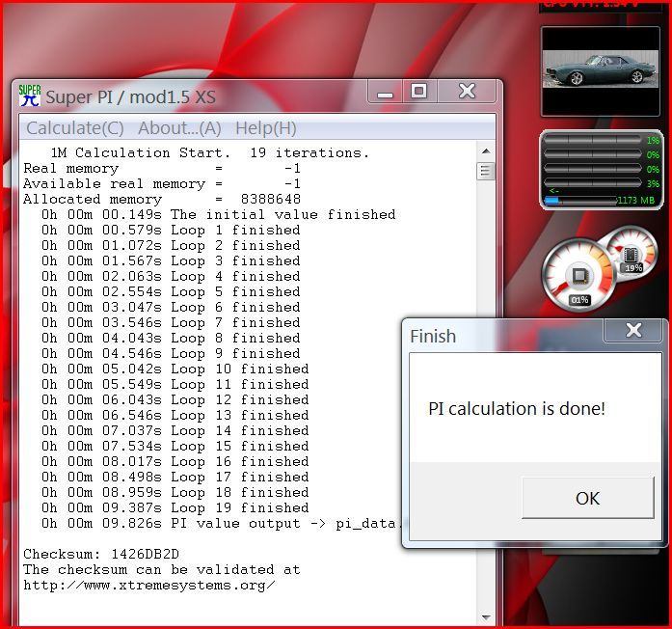Viewport: 672px width, 629px height.
Task: Click the scrollbar down arrow
Action: (486, 617)
